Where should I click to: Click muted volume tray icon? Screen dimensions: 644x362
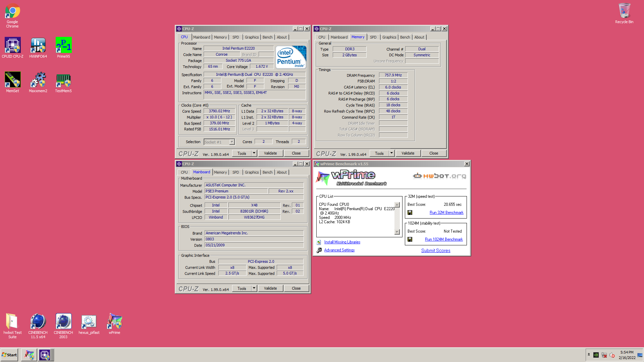pyautogui.click(x=612, y=355)
